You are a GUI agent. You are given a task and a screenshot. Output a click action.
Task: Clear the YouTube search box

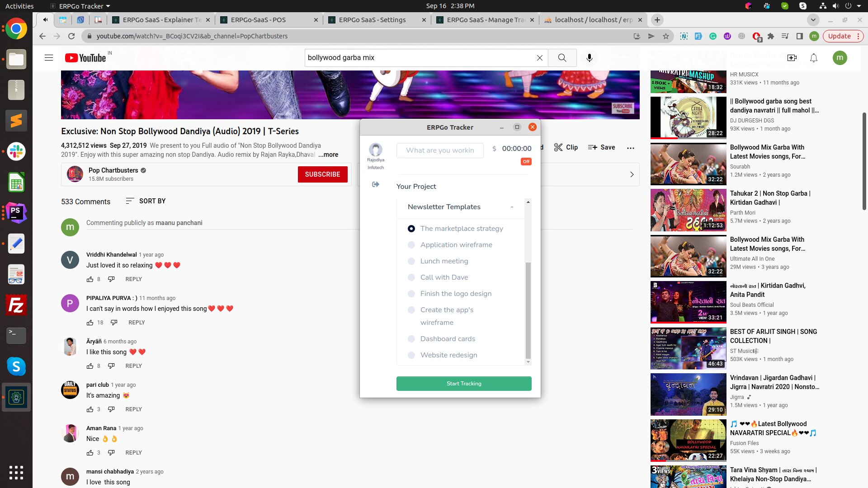pyautogui.click(x=539, y=58)
